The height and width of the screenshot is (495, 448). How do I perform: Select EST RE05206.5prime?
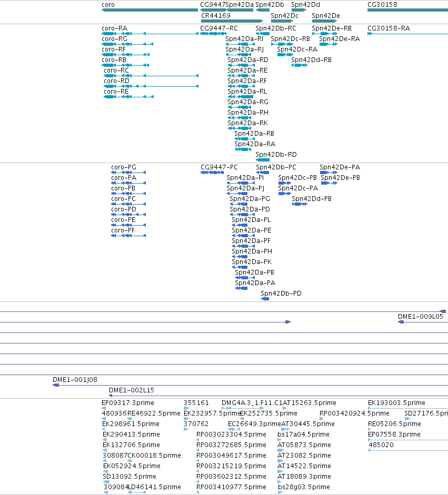click(x=370, y=429)
